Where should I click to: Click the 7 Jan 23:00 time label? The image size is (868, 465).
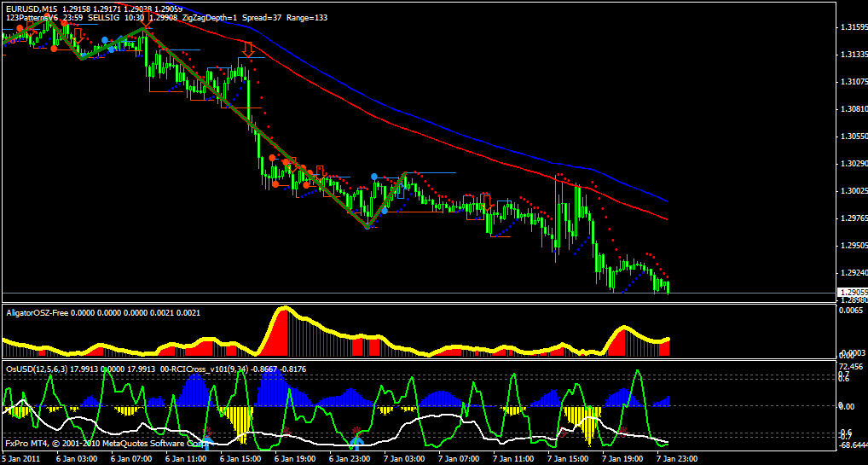676,459
